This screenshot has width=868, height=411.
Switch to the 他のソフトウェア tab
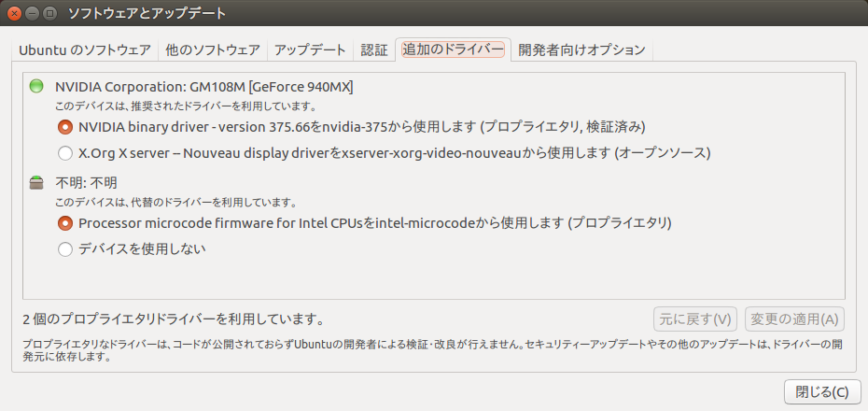click(213, 50)
